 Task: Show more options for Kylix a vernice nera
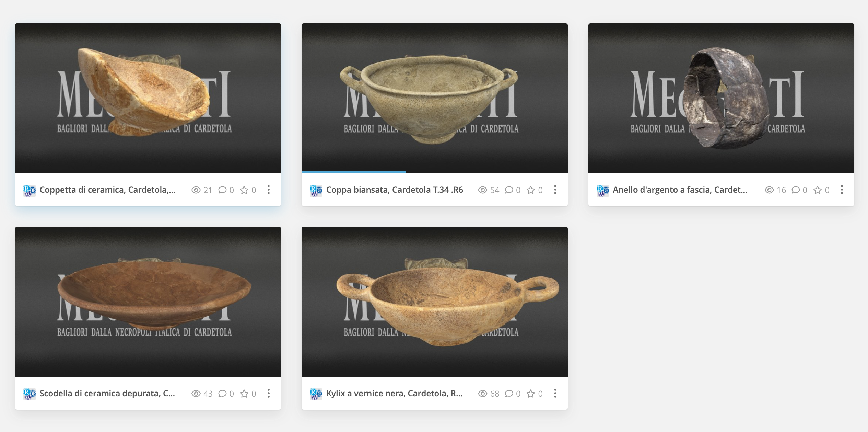[x=555, y=393]
